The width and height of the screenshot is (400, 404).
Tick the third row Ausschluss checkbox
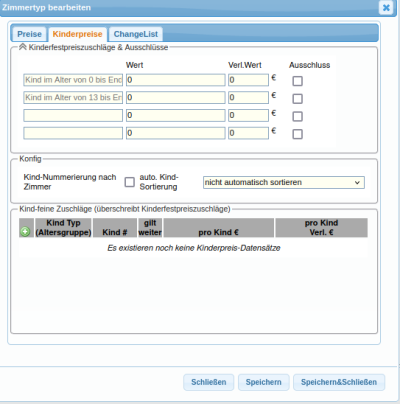(x=297, y=116)
